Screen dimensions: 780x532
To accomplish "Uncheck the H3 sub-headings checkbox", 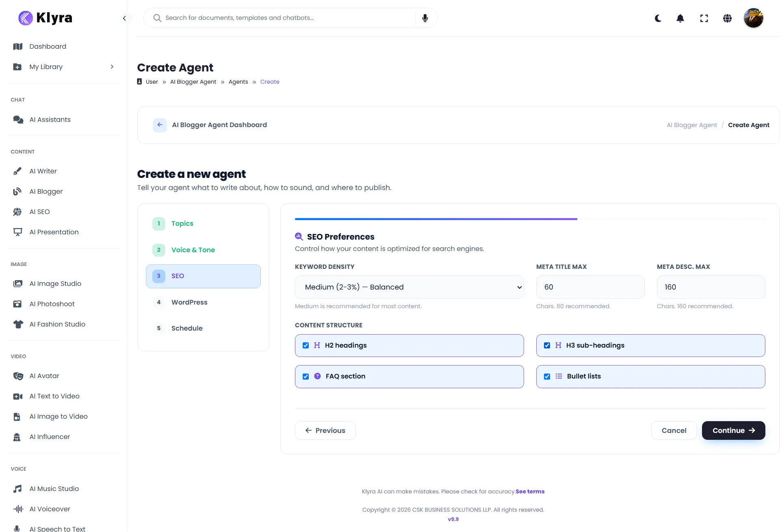I will click(x=547, y=346).
